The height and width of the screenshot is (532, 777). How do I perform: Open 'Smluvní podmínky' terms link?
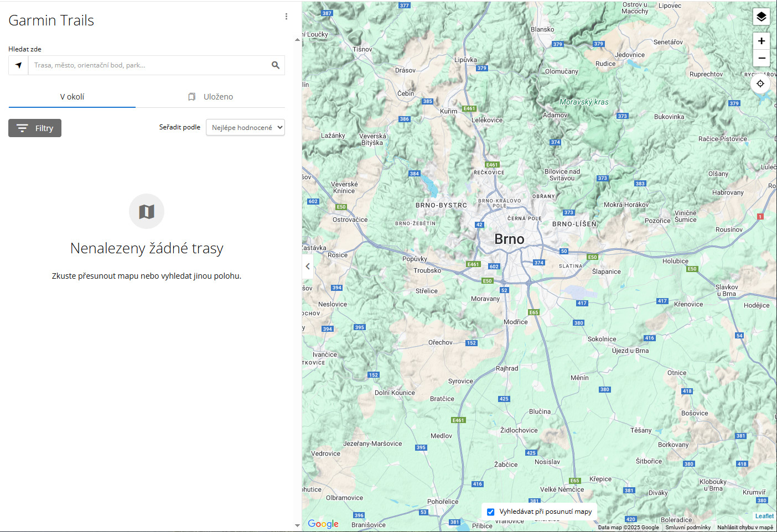click(x=688, y=528)
